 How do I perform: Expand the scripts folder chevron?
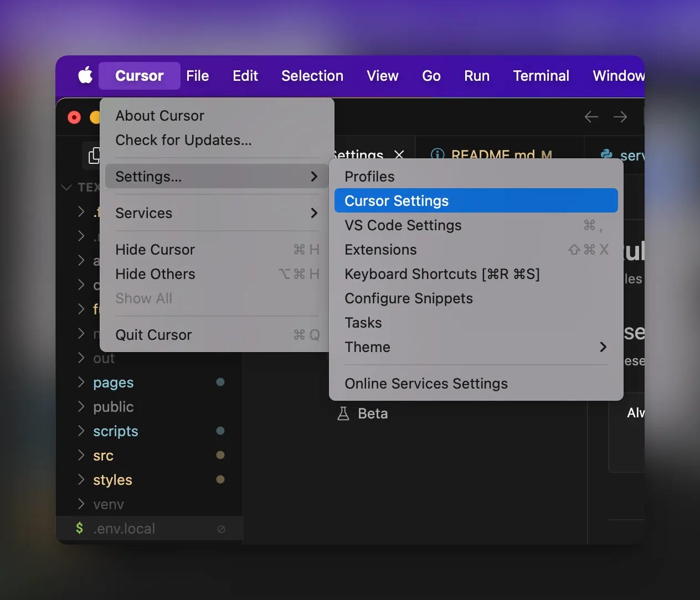tap(81, 431)
